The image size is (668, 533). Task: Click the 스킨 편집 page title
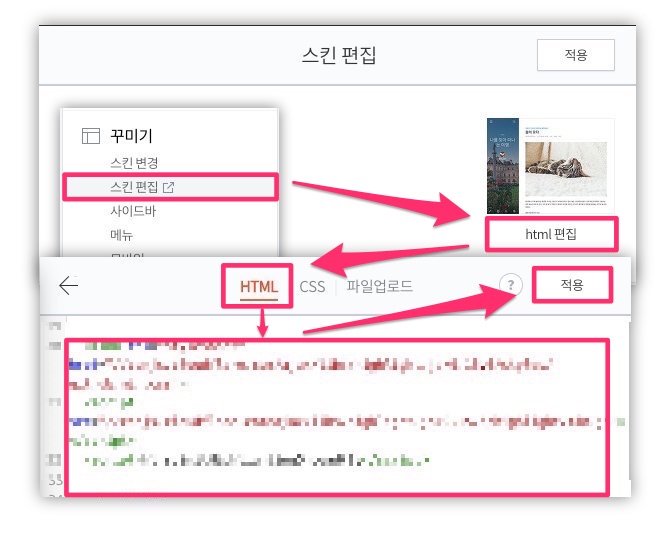pos(339,55)
